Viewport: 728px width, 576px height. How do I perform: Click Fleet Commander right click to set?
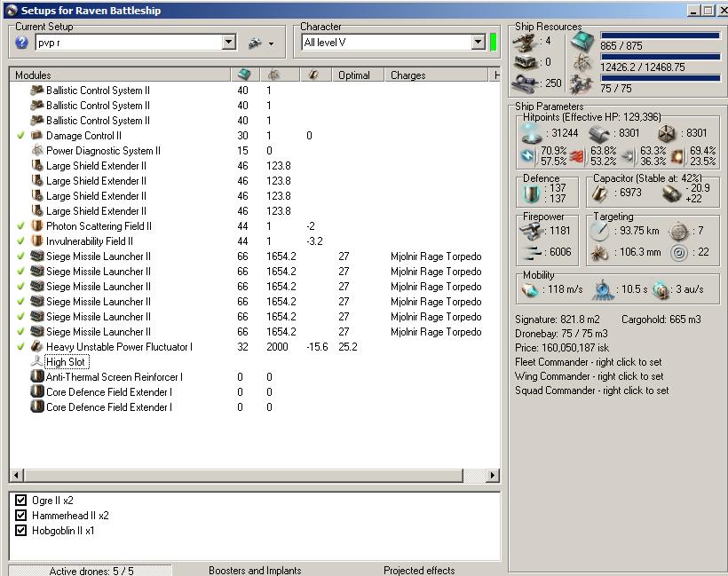click(x=588, y=362)
